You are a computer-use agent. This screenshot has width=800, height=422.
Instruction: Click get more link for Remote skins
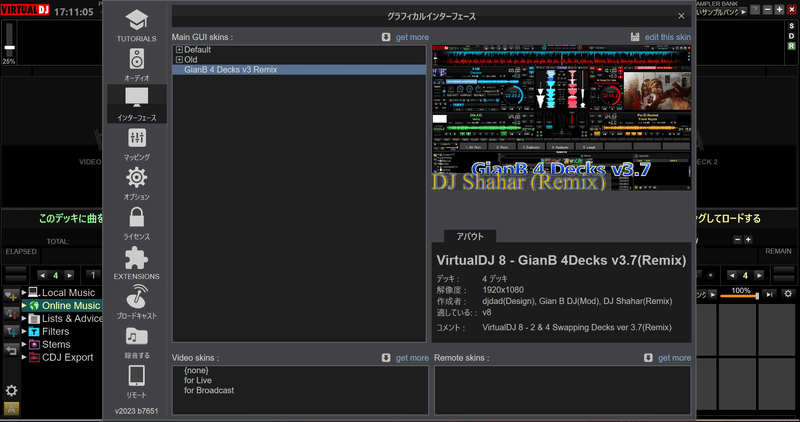click(x=674, y=358)
